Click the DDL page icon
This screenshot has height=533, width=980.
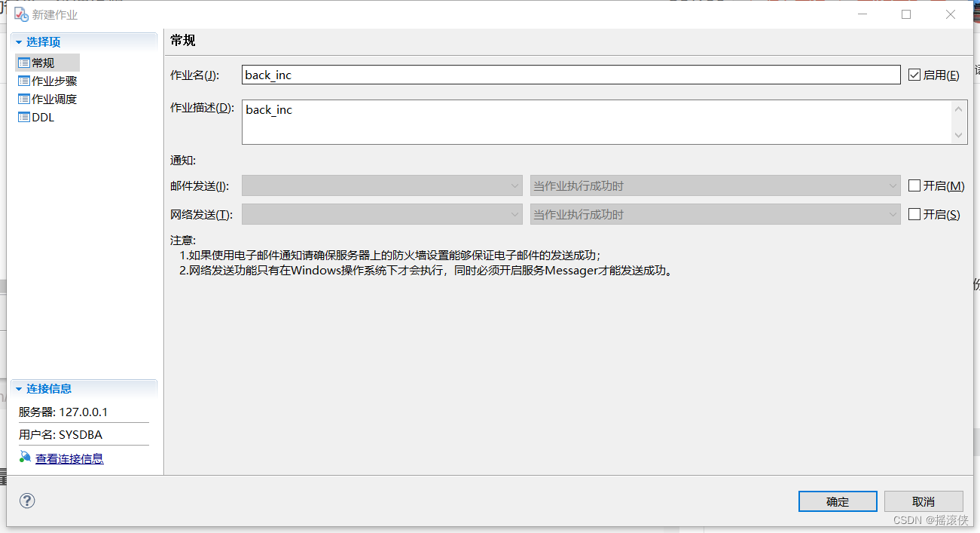point(24,117)
